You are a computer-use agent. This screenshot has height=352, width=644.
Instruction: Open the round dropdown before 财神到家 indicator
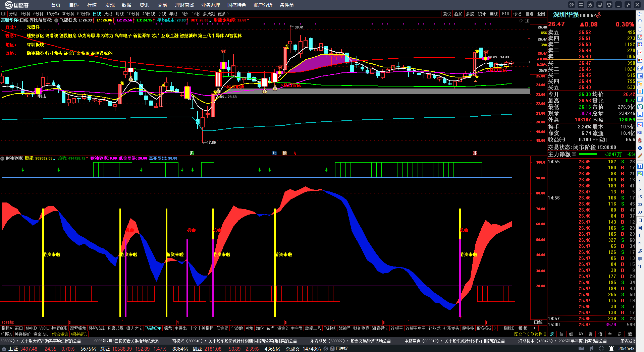(x=2, y=158)
